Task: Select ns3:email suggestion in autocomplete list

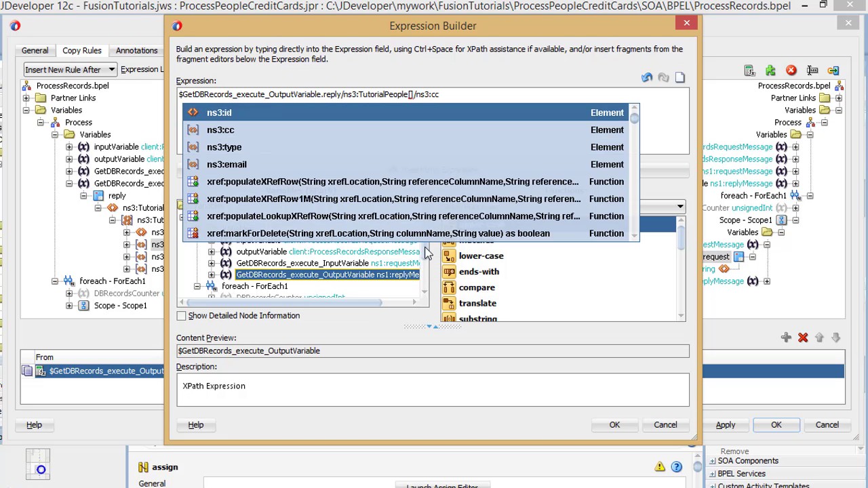Action: click(x=407, y=165)
